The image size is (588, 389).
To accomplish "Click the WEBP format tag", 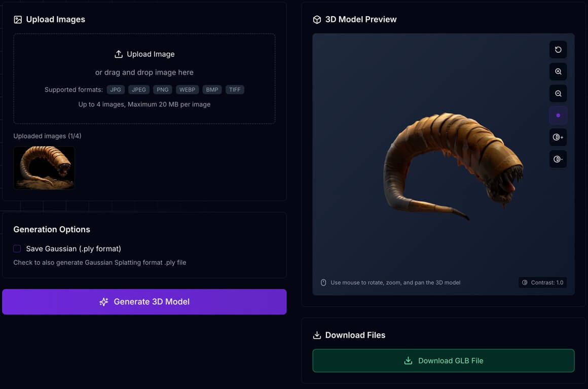I will click(187, 90).
